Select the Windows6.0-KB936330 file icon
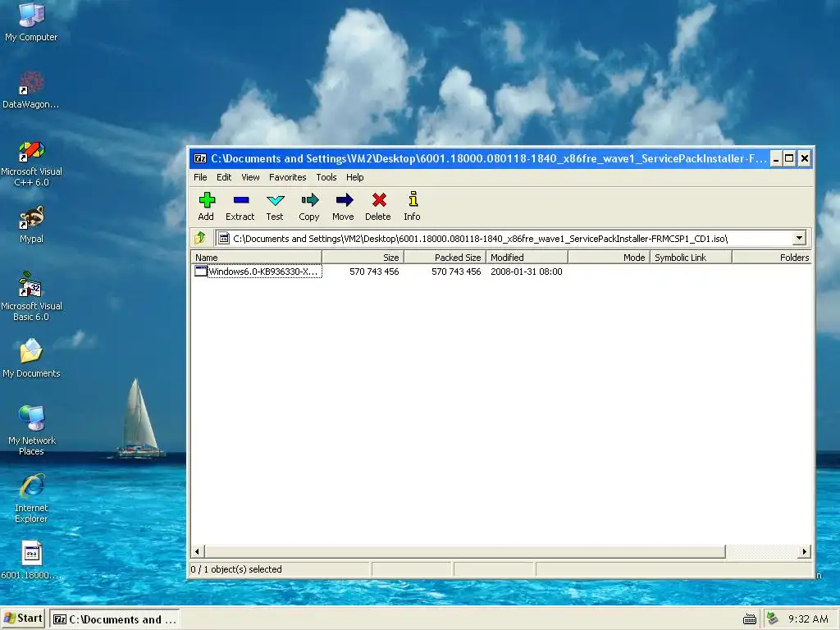Screen dimensions: 840x630 [x=200, y=271]
